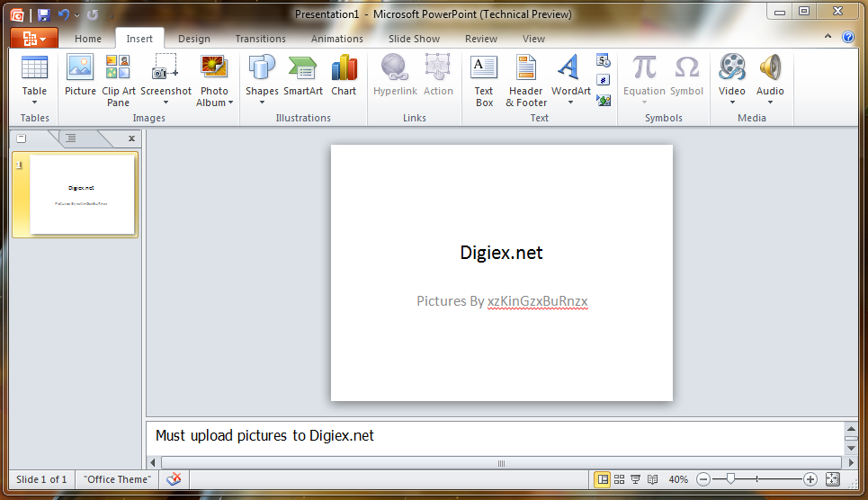The height and width of the screenshot is (500, 868).
Task: Open Header & Footer settings
Action: click(x=526, y=80)
